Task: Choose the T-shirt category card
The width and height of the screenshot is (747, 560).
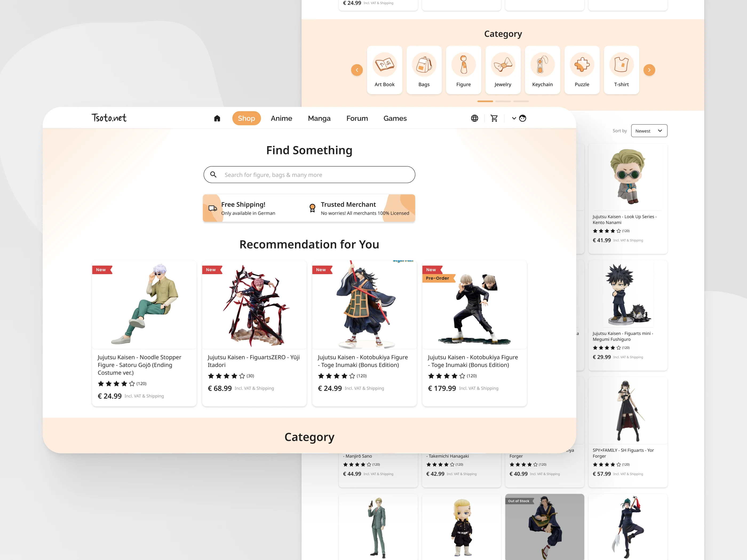Action: click(621, 70)
